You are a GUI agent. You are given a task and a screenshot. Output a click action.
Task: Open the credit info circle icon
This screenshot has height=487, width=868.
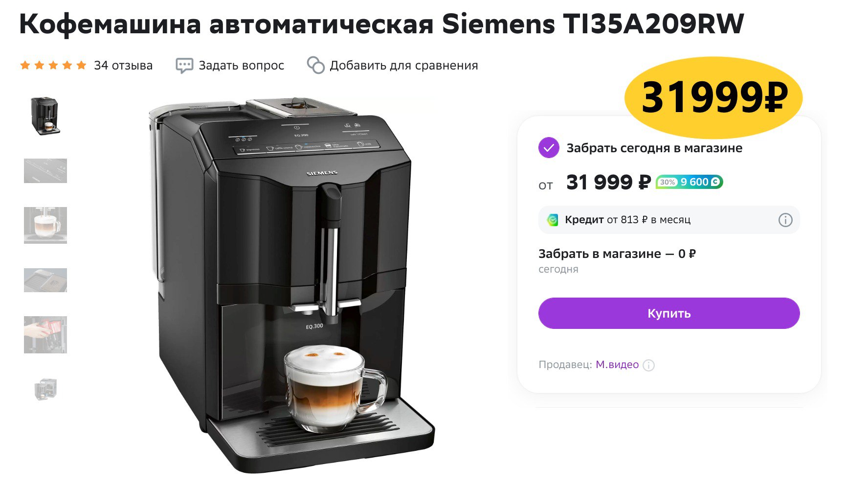785,220
